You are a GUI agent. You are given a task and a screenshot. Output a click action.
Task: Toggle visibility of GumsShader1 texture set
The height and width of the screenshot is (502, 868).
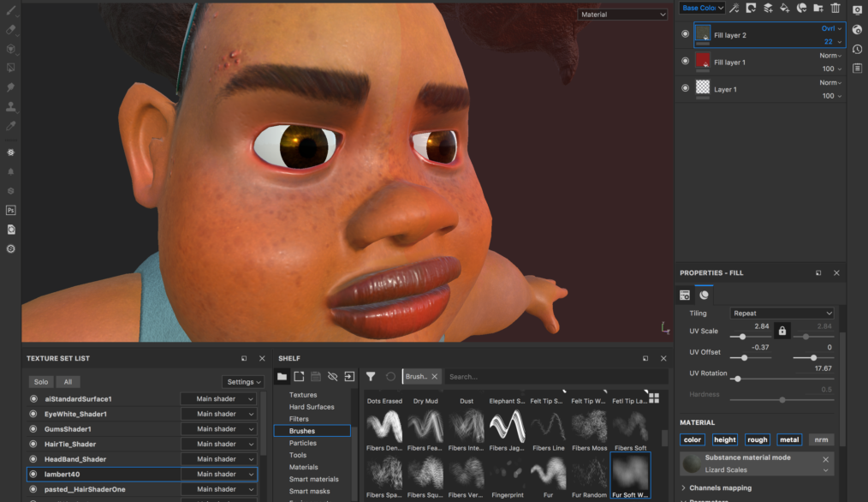(x=33, y=429)
